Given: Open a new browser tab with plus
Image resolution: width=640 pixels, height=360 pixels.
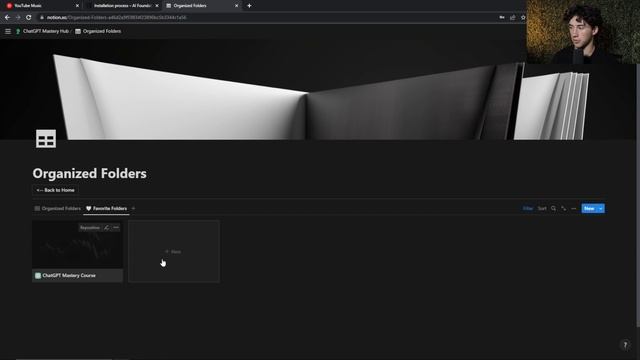Looking at the screenshot, I should (x=249, y=6).
